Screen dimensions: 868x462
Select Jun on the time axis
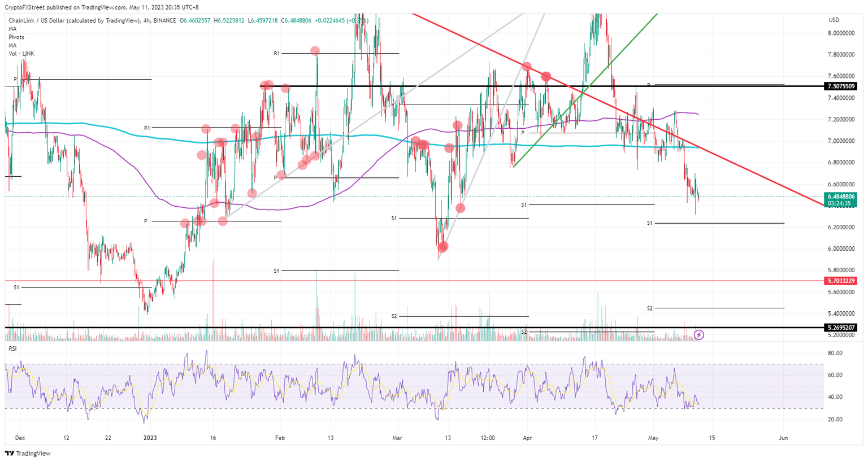tap(783, 437)
